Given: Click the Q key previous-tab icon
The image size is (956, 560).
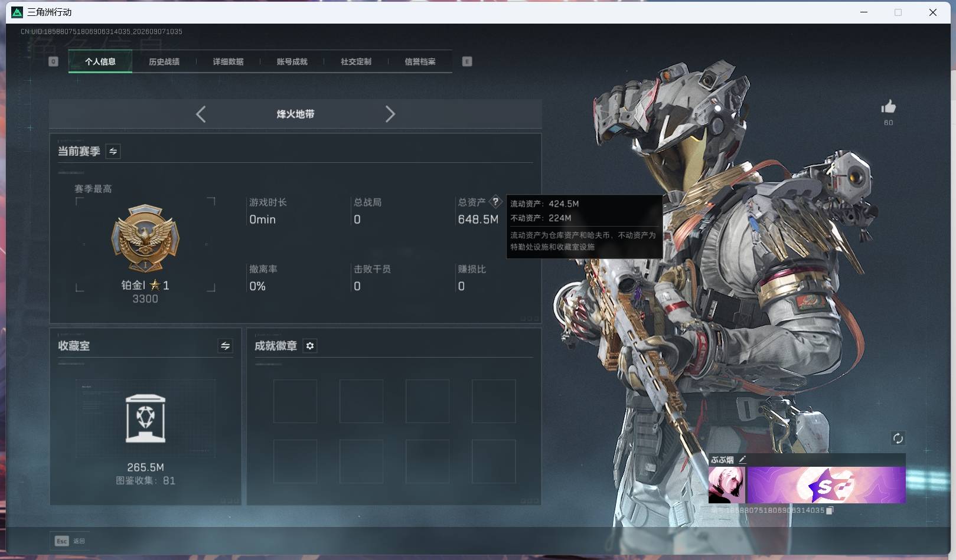Looking at the screenshot, I should click(x=53, y=61).
